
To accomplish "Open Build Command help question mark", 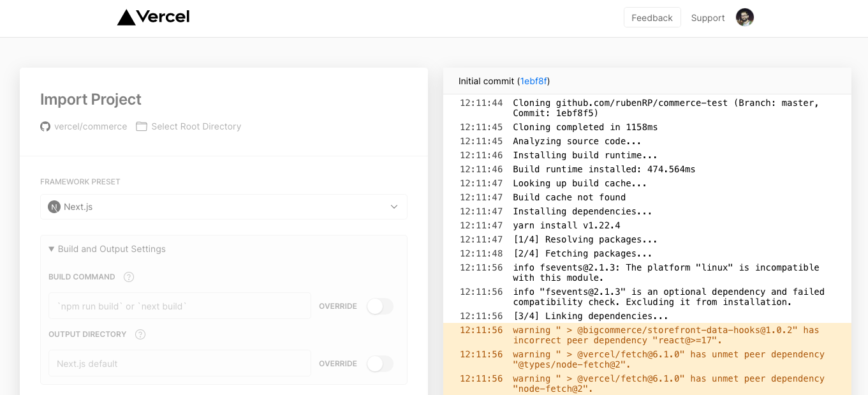I will (129, 277).
